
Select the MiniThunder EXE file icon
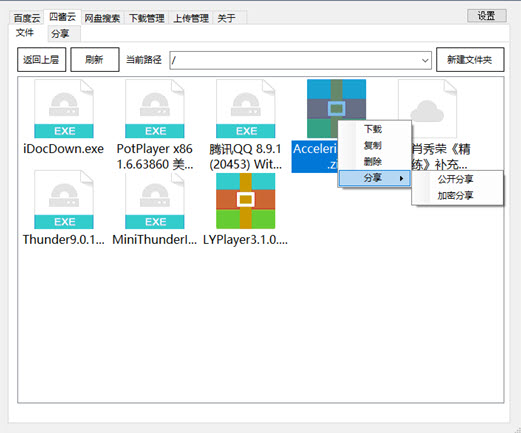pyautogui.click(x=155, y=200)
